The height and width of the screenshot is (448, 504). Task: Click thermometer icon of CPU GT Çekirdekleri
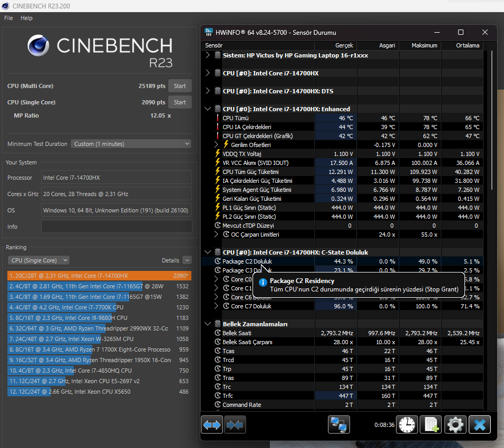pos(218,136)
